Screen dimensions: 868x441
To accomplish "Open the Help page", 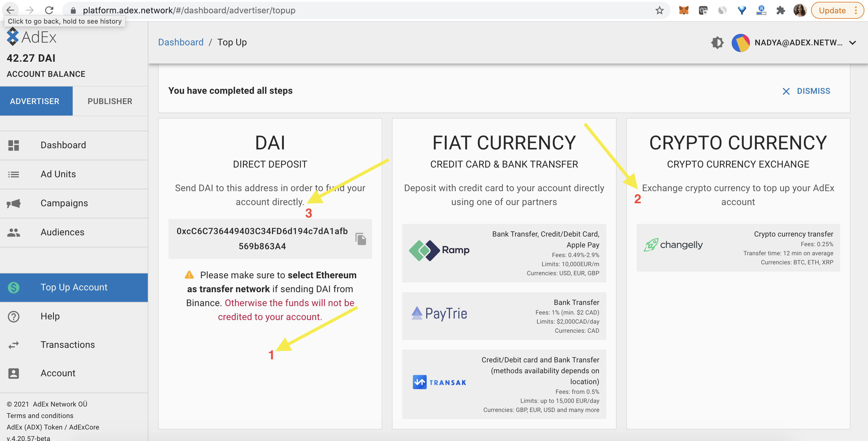I will [50, 316].
